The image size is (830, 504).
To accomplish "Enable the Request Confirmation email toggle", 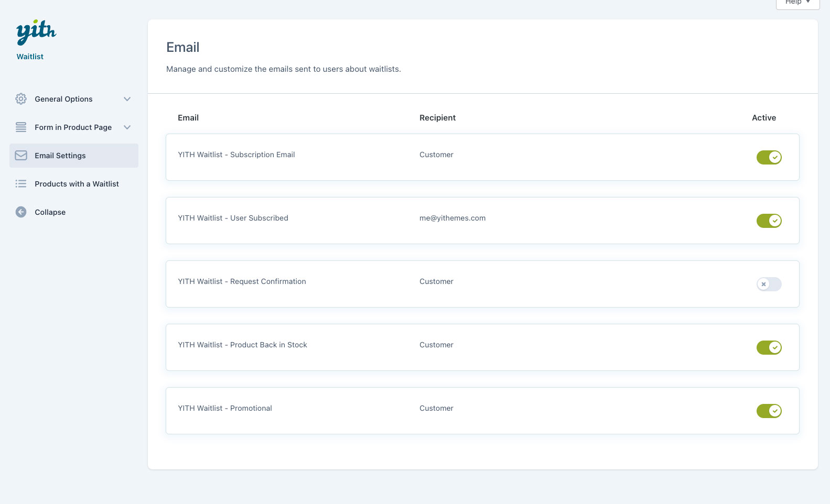I will (x=769, y=284).
